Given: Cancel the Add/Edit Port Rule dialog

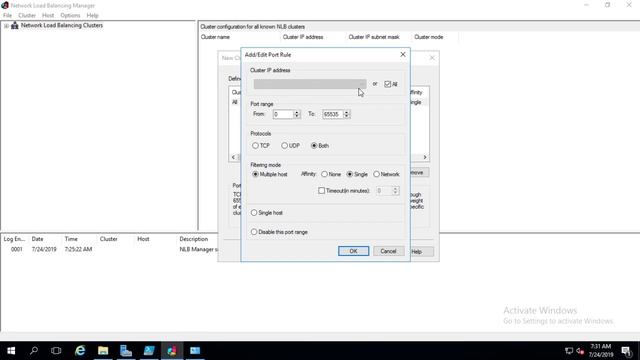Looking at the screenshot, I should click(x=388, y=251).
